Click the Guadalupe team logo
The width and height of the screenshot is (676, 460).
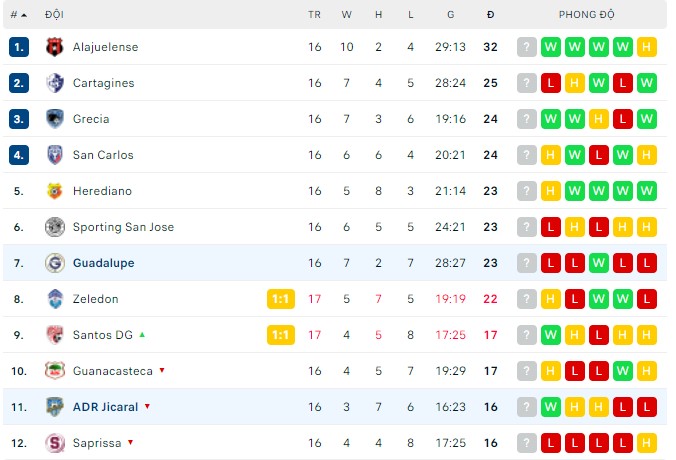pos(55,263)
